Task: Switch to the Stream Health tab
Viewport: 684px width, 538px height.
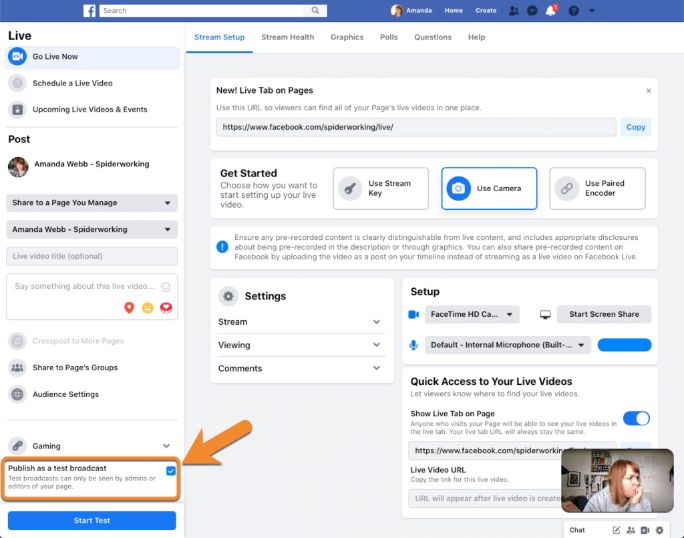Action: (287, 37)
